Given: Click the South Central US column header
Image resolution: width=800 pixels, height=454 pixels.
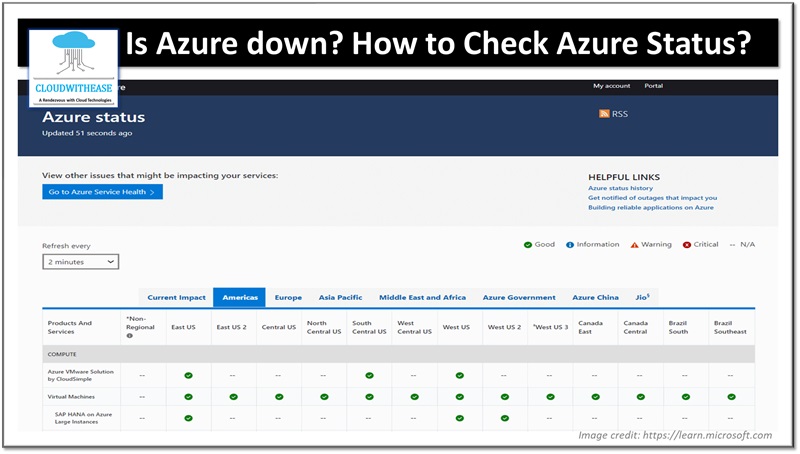Looking at the screenshot, I should [x=369, y=327].
